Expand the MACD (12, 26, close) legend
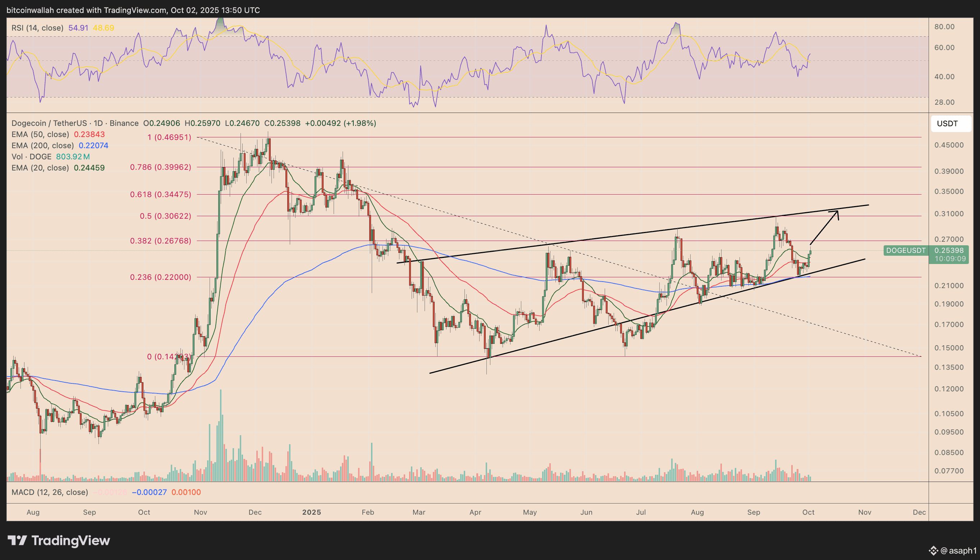Image resolution: width=980 pixels, height=560 pixels. 50,492
